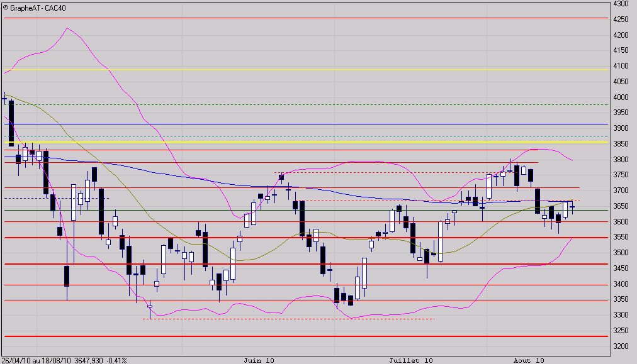Click the 3700 price axis label
Viewport: 637px width, 364px height.
coord(621,190)
